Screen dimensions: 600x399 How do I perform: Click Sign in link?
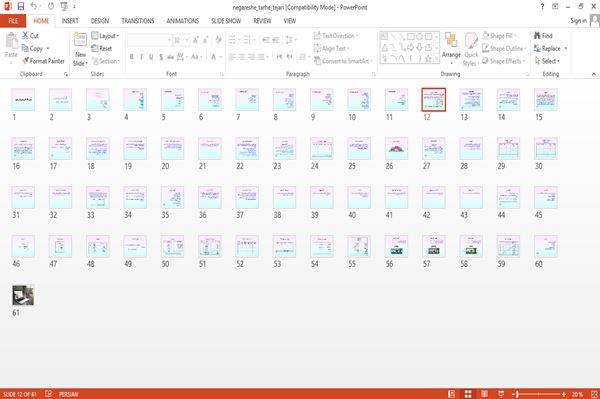(578, 21)
